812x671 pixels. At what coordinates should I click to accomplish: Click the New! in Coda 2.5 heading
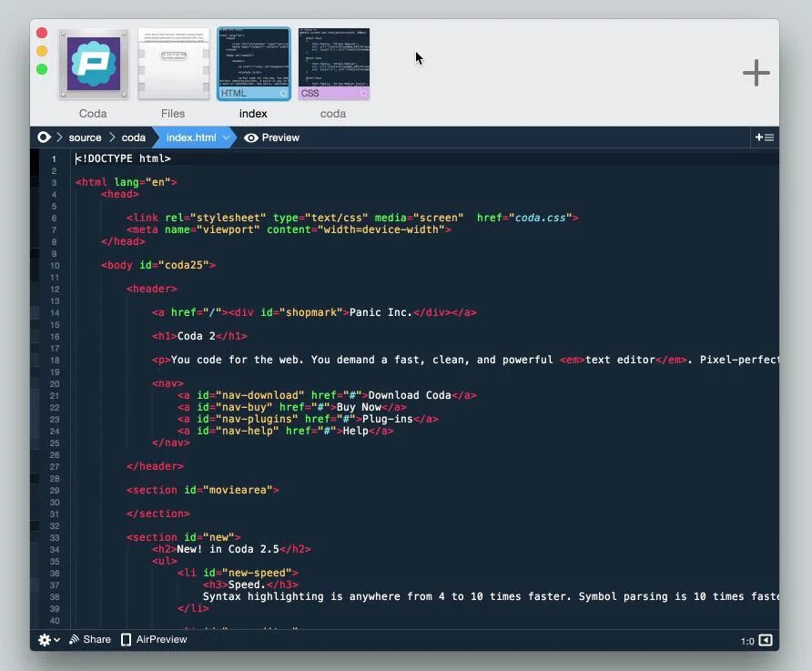tap(228, 549)
